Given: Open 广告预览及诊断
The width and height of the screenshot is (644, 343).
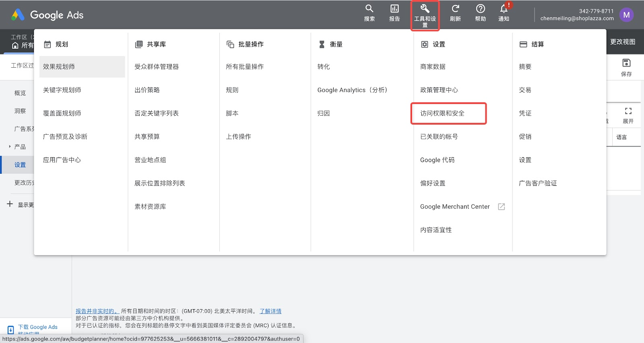Looking at the screenshot, I should 65,137.
